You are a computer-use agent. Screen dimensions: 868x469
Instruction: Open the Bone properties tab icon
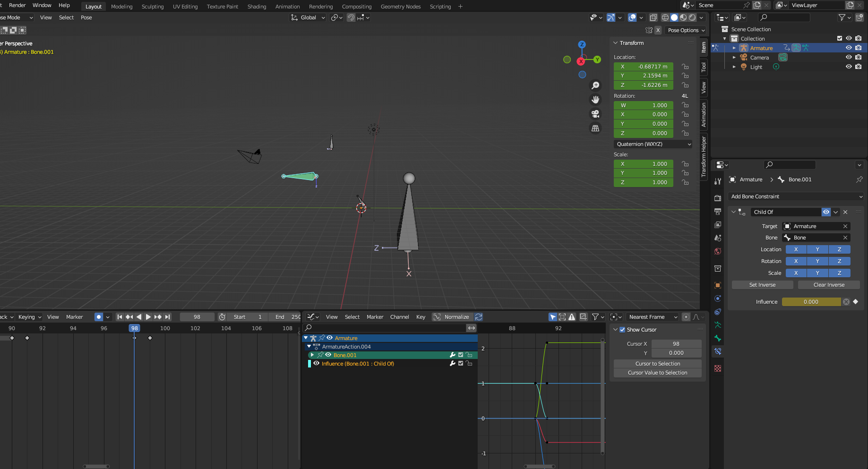(x=718, y=338)
